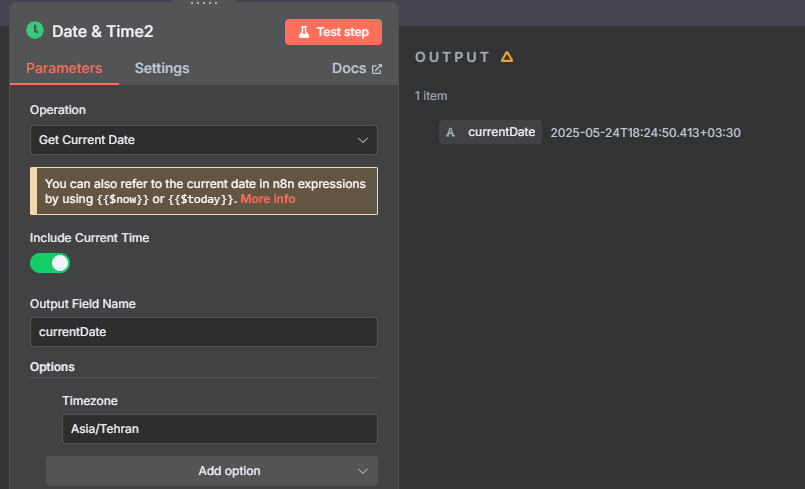Viewport: 805px width, 489px height.
Task: Click the flask icon on Test step
Action: (x=304, y=32)
